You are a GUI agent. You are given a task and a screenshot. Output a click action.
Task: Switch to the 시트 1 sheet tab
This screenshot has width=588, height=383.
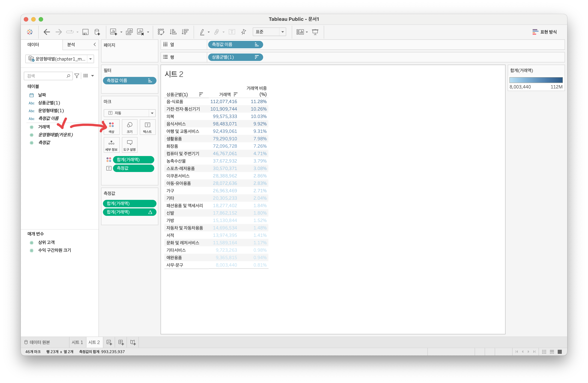coord(77,342)
